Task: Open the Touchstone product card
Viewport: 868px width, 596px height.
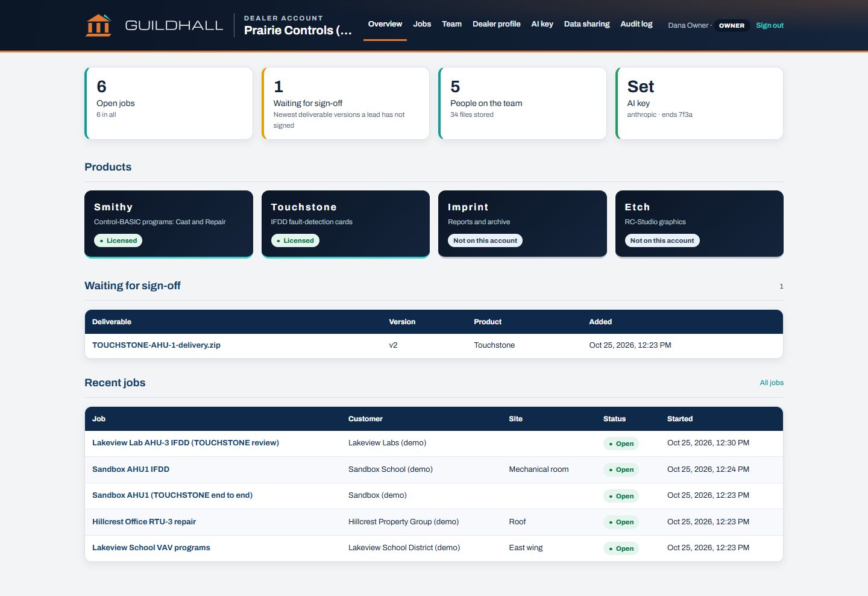Action: pyautogui.click(x=345, y=224)
